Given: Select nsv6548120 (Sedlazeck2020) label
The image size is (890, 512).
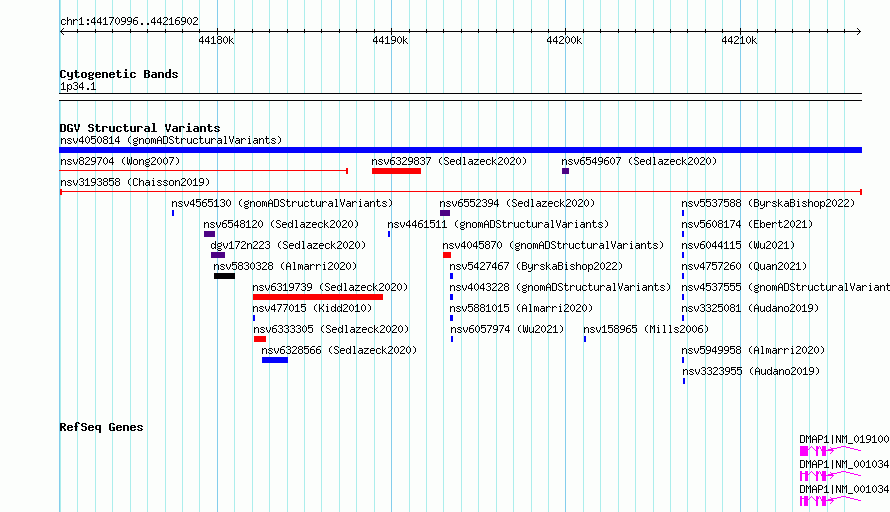Looking at the screenshot, I should coord(281,224).
